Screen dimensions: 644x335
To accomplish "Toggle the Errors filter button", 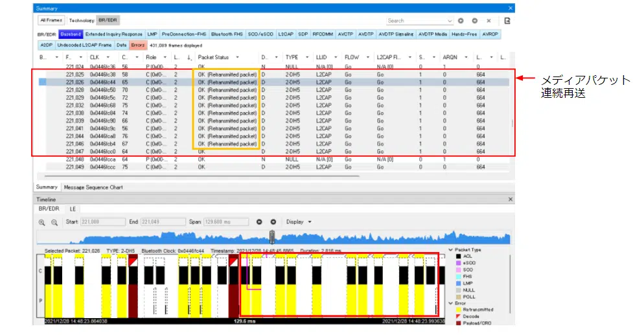I will point(138,45).
